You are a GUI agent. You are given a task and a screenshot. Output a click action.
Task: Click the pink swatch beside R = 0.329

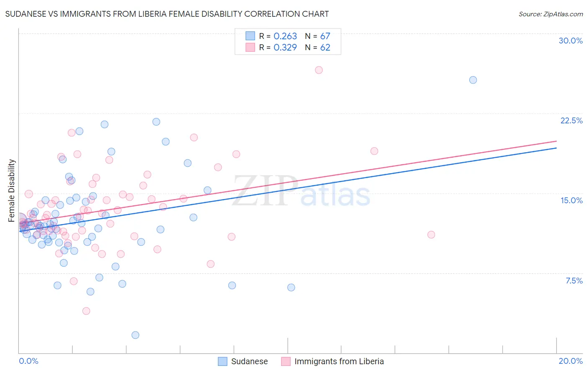tap(250, 47)
